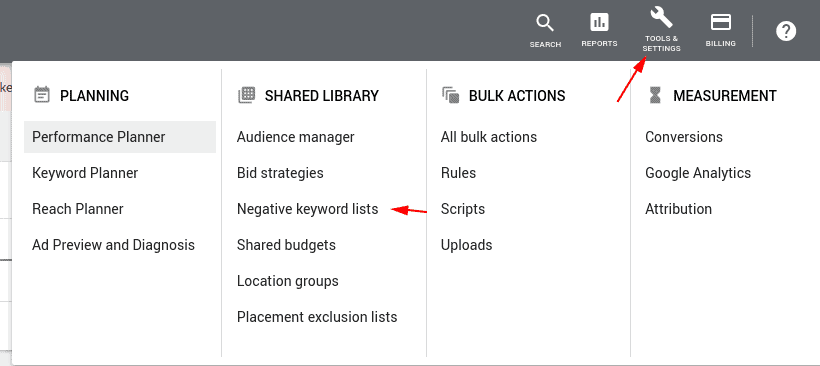Screen dimensions: 820x366
Task: Click the Measurement hourglass icon
Action: (x=655, y=95)
